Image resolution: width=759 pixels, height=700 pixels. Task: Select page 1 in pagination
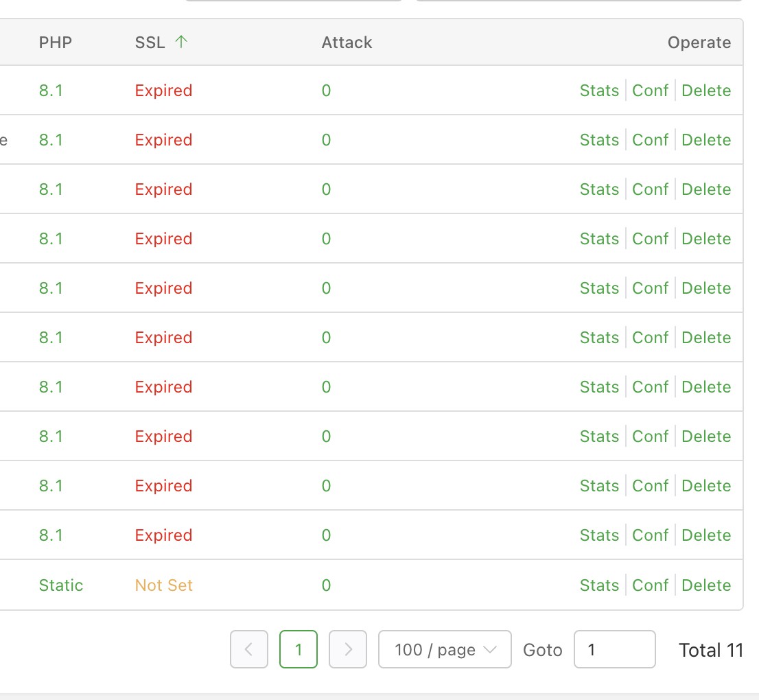(299, 649)
